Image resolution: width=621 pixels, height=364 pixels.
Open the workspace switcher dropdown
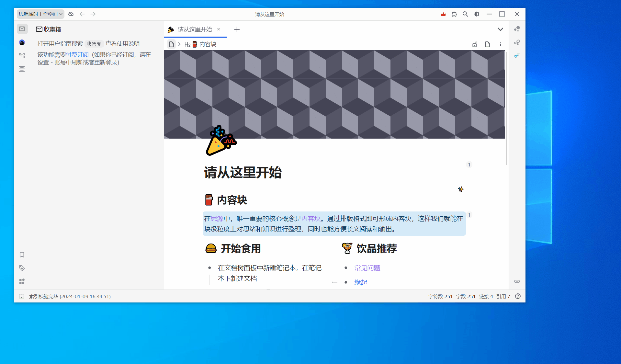pyautogui.click(x=40, y=14)
